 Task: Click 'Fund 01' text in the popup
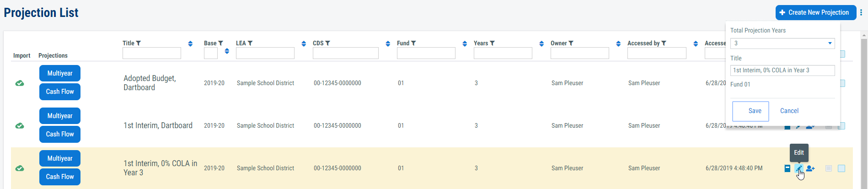tap(740, 84)
